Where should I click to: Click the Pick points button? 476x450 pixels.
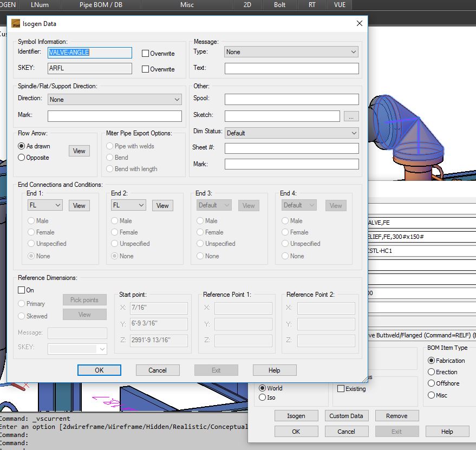[84, 299]
